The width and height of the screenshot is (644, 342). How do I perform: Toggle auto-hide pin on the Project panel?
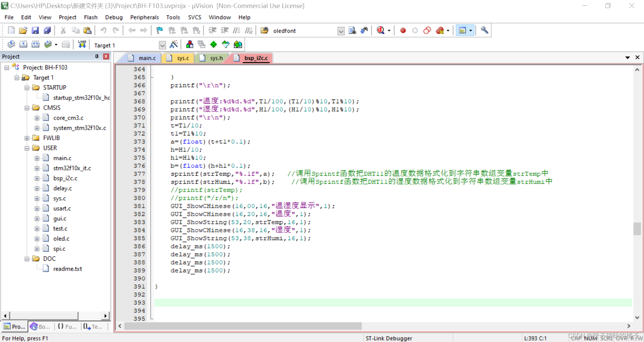[x=97, y=56]
